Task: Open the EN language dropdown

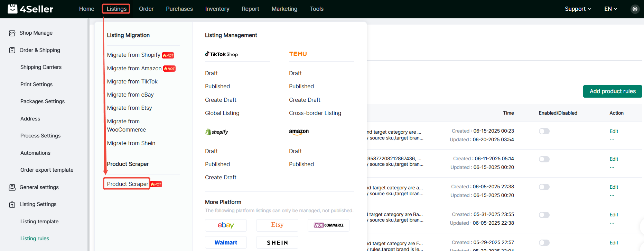Action: (611, 9)
